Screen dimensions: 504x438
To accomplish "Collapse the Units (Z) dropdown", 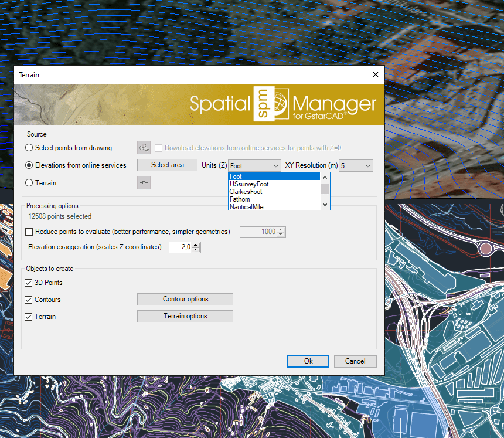I will [x=275, y=166].
